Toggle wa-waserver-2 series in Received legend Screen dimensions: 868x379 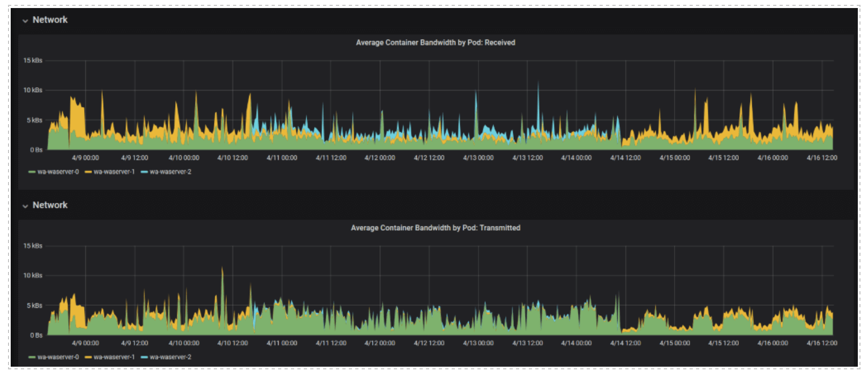click(x=170, y=172)
